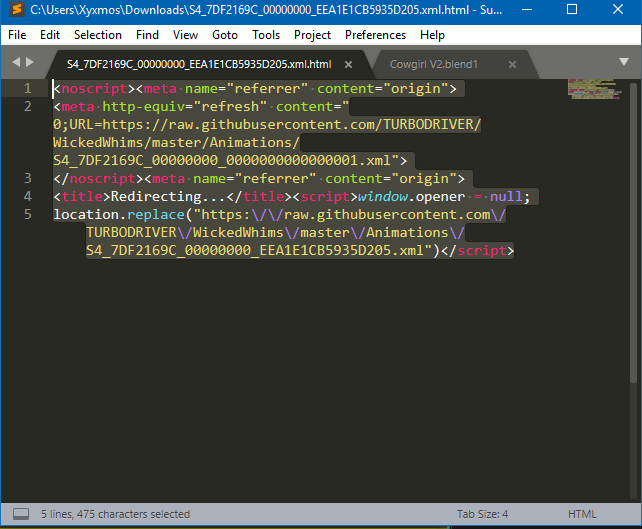Click the selection status '5 lines, 475 characters selected'
Viewport: 642px width, 529px height.
click(115, 514)
